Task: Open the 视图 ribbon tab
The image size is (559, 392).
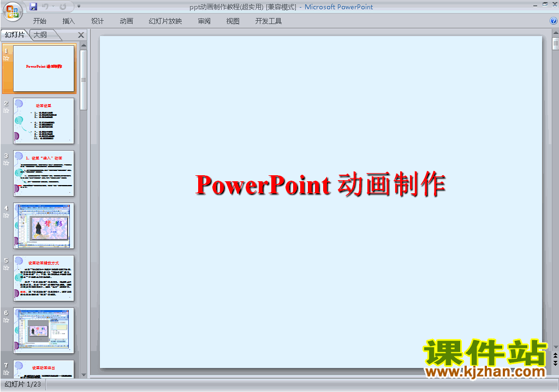Action: click(x=233, y=21)
